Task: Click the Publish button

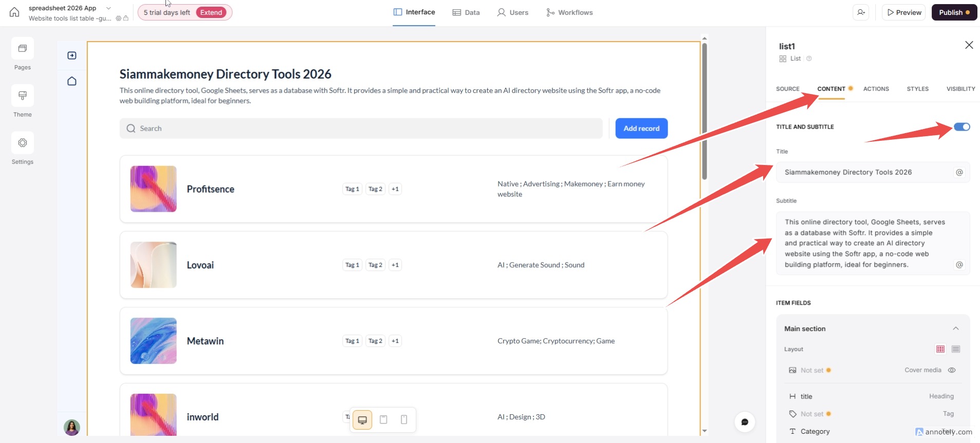Action: (954, 12)
